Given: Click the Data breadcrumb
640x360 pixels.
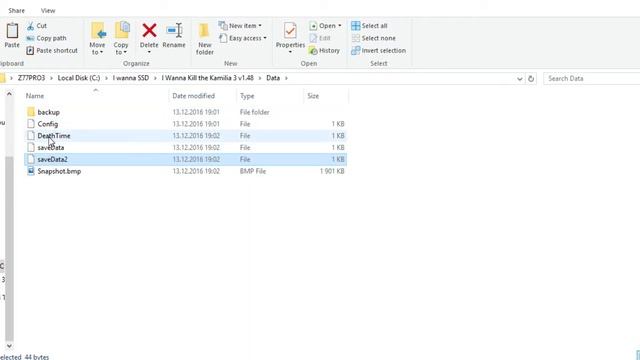Looking at the screenshot, I should click(273, 78).
